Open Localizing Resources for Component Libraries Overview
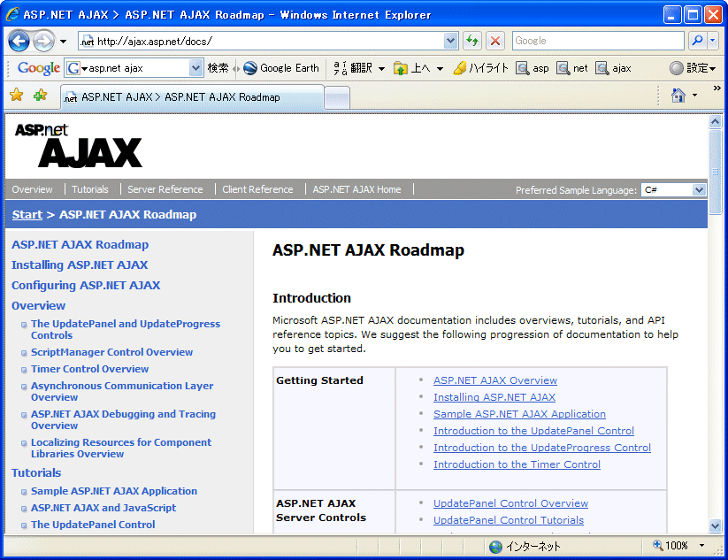The height and width of the screenshot is (560, 728). tap(121, 449)
